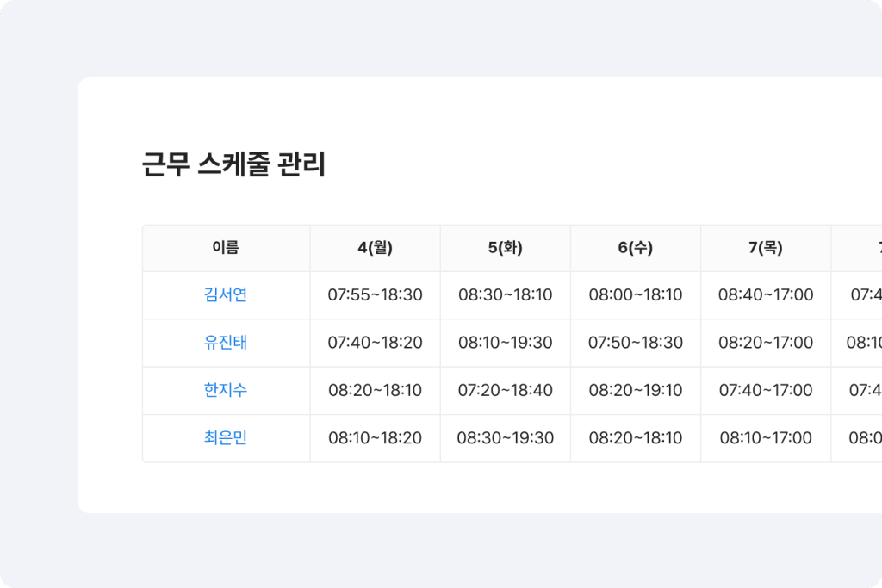
Task: Click 한지수's Thursday cell 07:40~17:00
Action: 766,390
